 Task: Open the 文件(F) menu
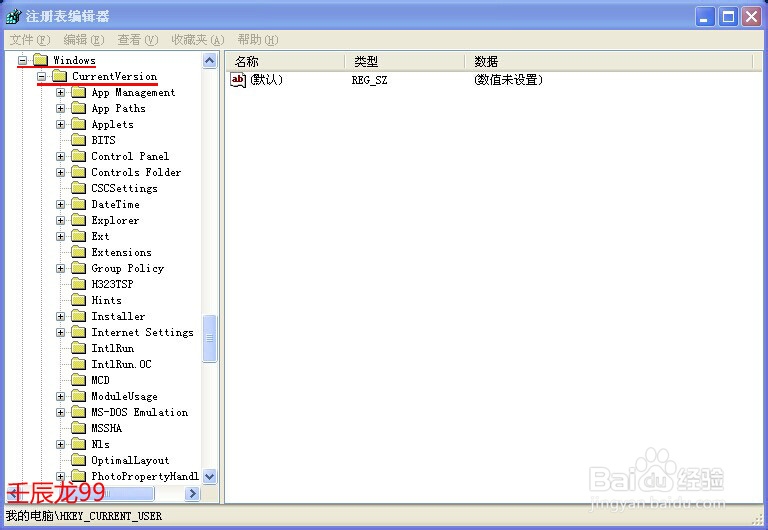30,40
